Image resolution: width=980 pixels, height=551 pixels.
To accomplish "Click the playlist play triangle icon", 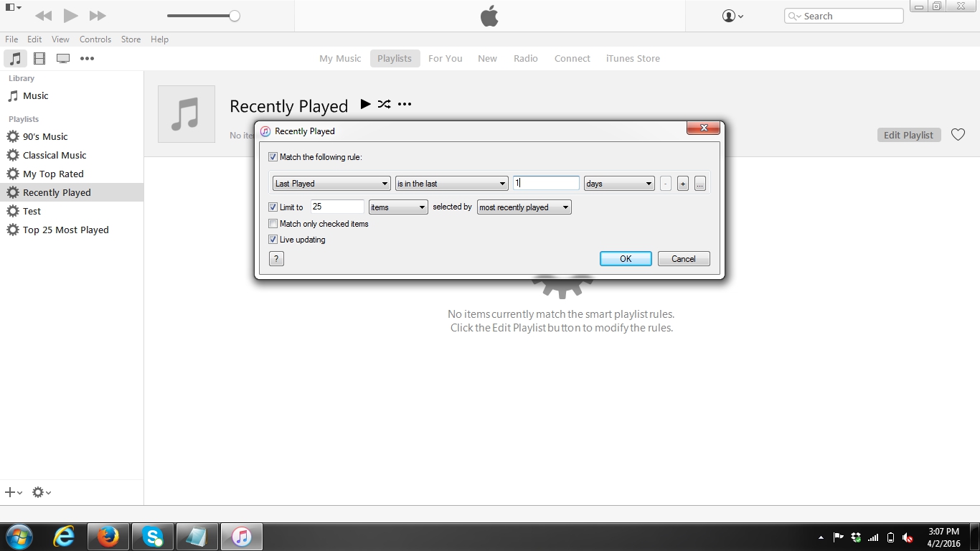I will (365, 104).
